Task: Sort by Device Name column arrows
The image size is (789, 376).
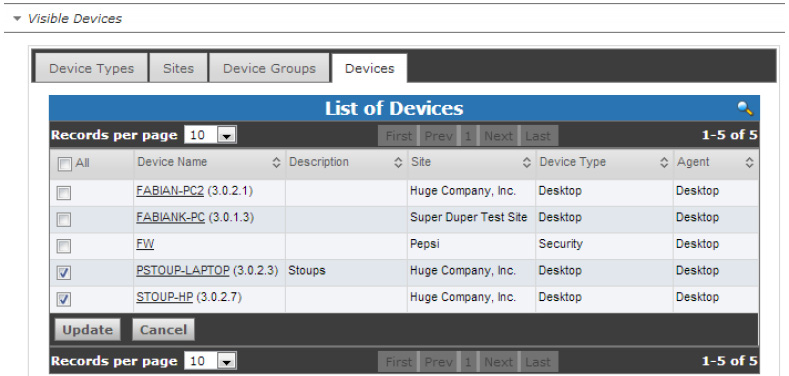Action: (x=276, y=163)
